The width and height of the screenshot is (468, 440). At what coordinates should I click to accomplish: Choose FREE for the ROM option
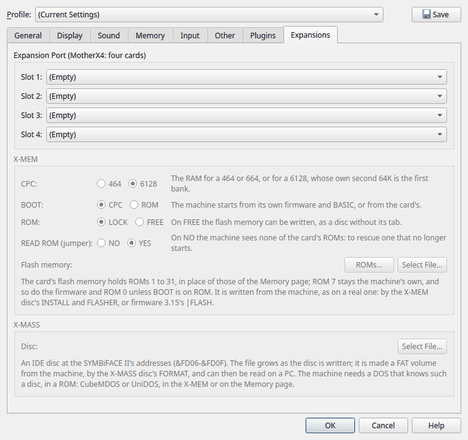pos(149,222)
